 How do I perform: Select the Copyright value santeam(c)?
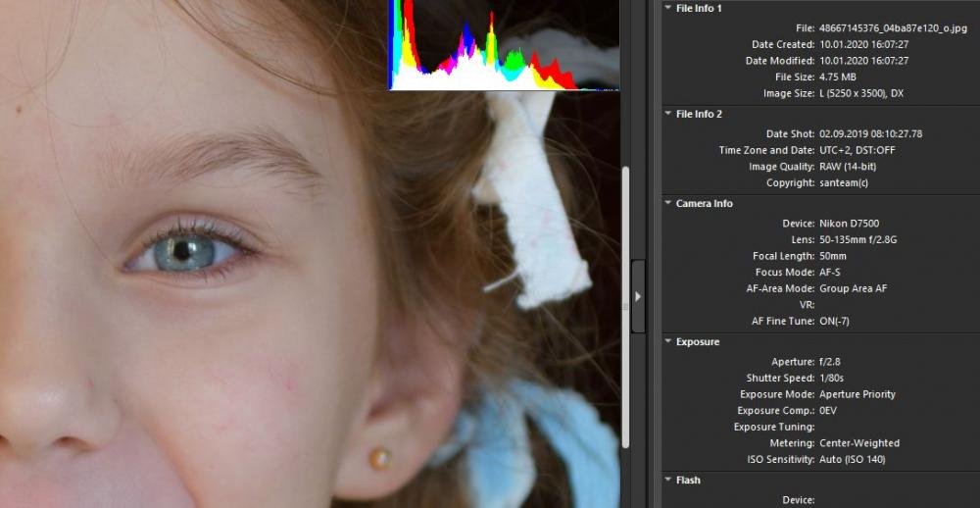(x=843, y=182)
